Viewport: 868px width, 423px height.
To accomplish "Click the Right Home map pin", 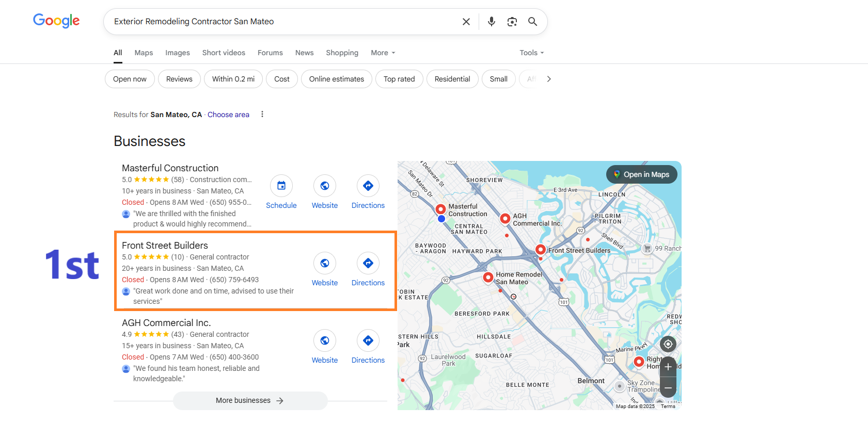I will pos(639,362).
